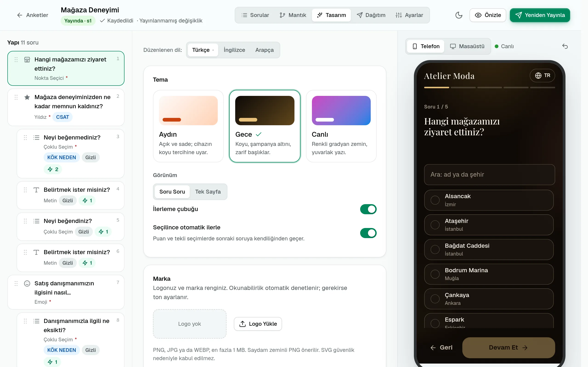Switch preview to Masaüstü
The width and height of the screenshot is (588, 367).
467,46
